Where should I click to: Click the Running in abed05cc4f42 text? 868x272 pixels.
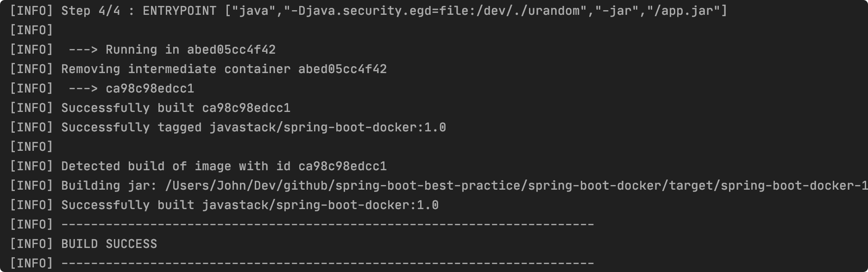pyautogui.click(x=190, y=49)
